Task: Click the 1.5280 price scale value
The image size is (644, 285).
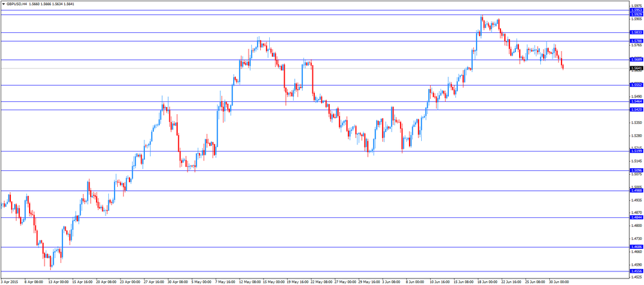Action: (x=637, y=135)
